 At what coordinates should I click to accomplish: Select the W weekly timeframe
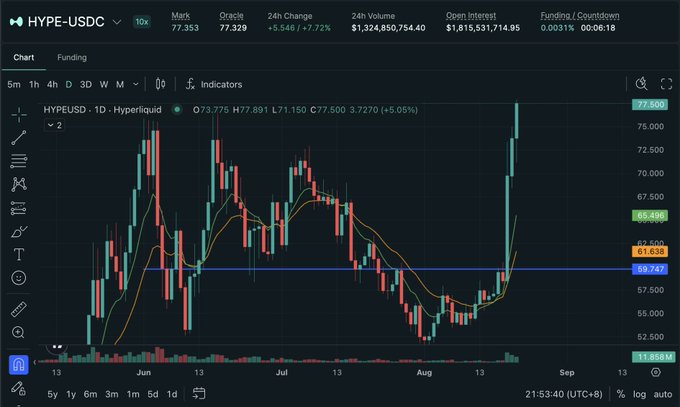[x=104, y=84]
